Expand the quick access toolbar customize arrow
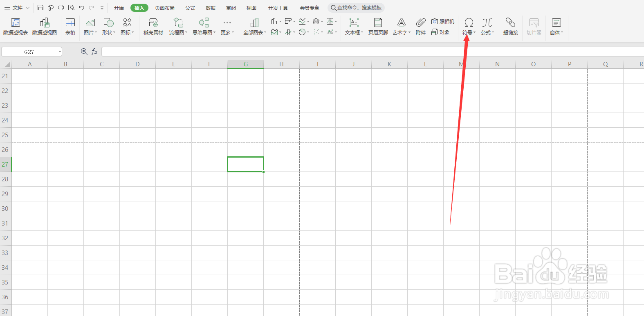This screenshot has height=316, width=644. coord(102,8)
